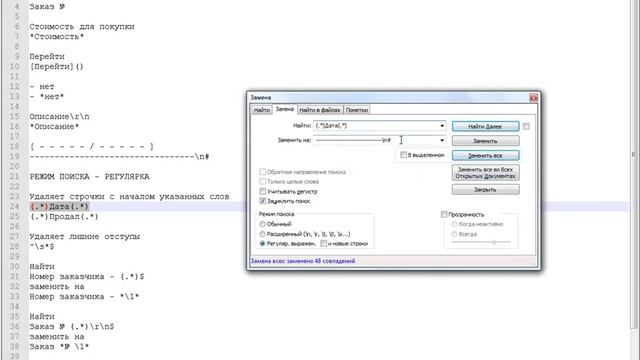
Task: Click the line 'РЕЖИМ ПОИСКА - РЕГУЛЯРКА'
Action: [89, 177]
